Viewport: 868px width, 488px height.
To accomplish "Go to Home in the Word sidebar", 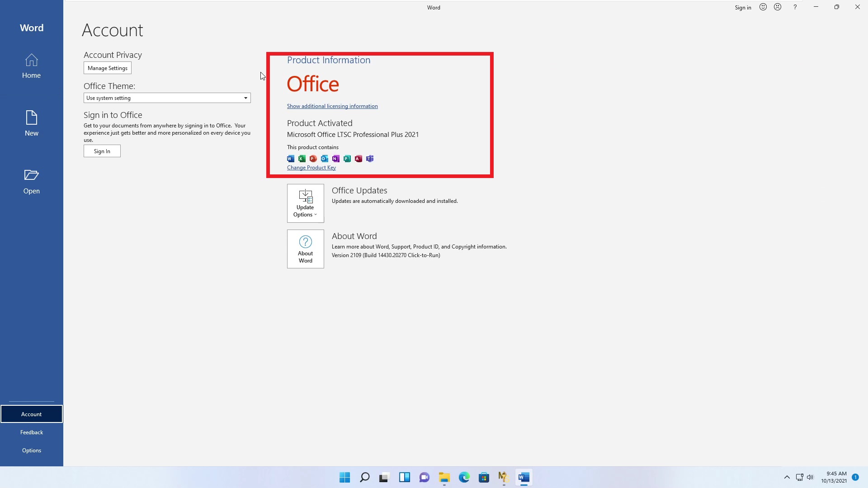I will pos(31,66).
